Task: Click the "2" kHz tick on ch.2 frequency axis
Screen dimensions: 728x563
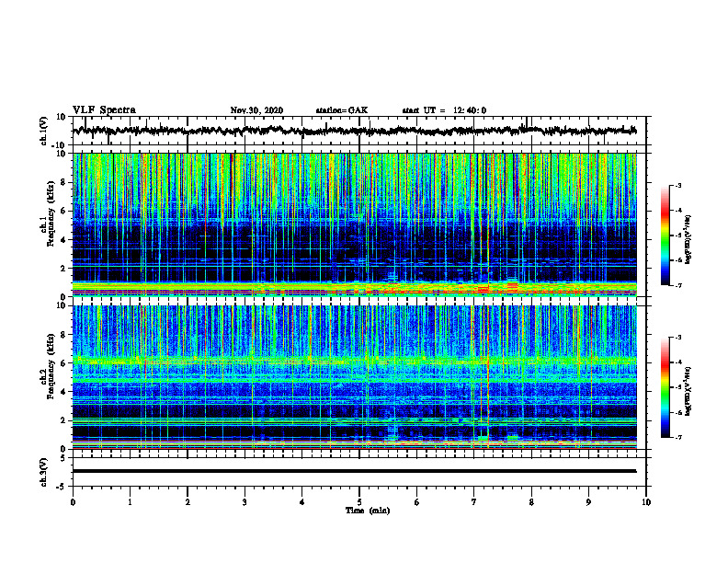Action: point(63,420)
